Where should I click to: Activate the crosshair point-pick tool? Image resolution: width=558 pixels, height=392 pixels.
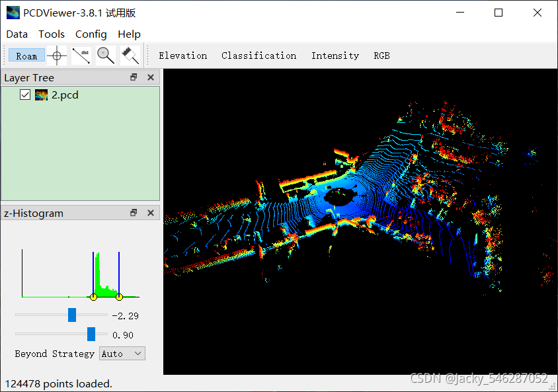[57, 56]
